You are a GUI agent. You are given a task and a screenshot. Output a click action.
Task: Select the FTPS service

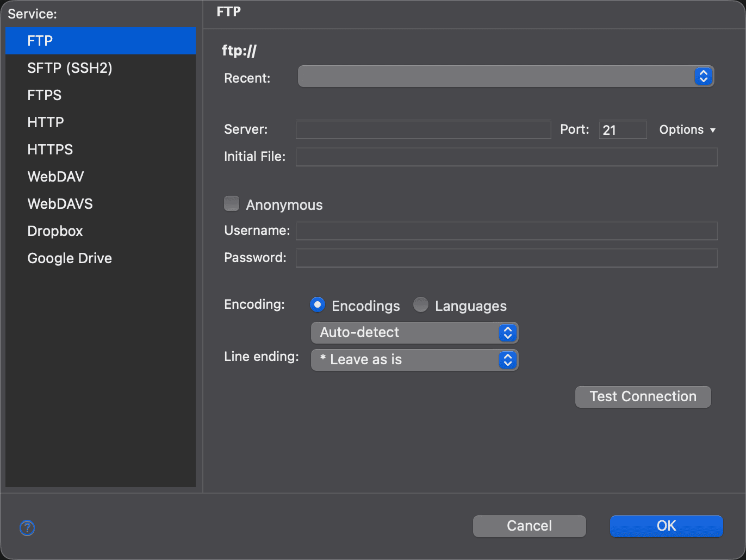(x=101, y=95)
